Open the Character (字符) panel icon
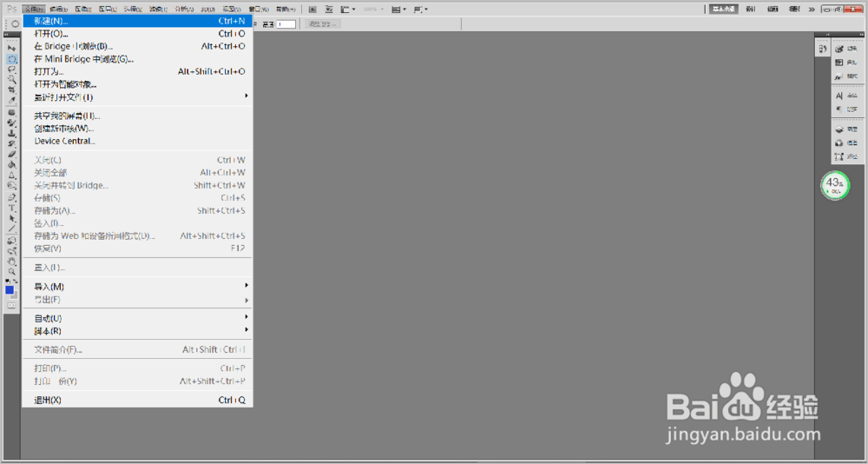The width and height of the screenshot is (868, 464). pos(847,96)
